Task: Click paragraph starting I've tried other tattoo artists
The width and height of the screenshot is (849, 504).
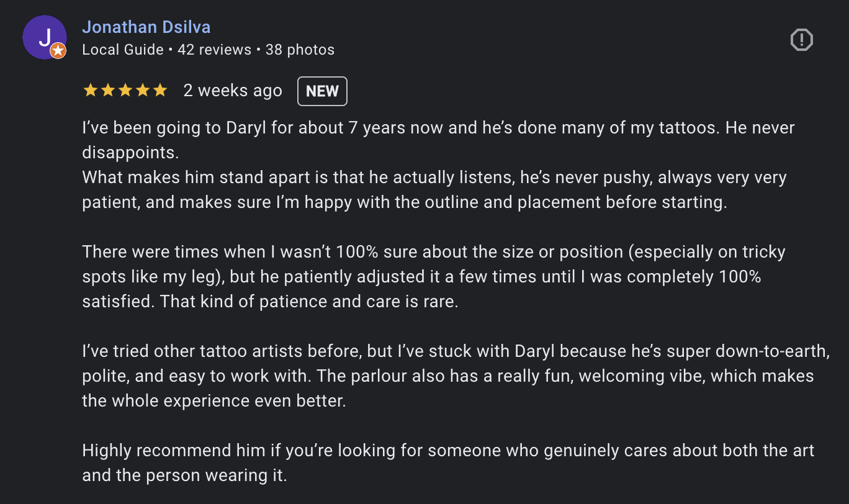Action: (456, 376)
